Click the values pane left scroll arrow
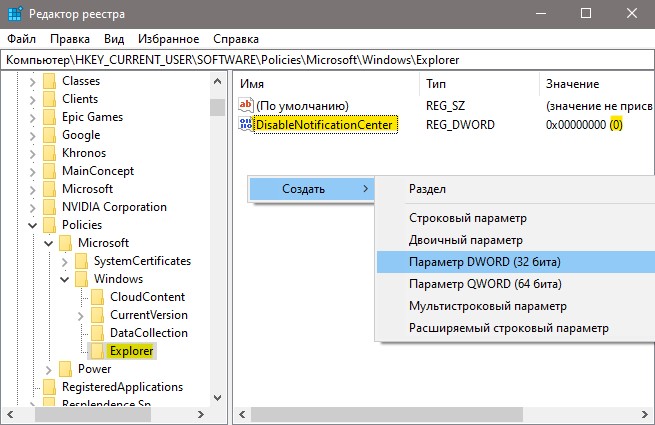This screenshot has width=655, height=425. point(242,415)
